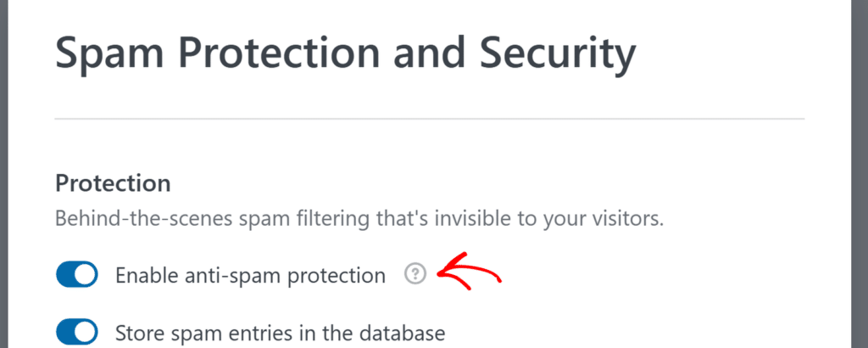Open the anti-spam protection help tooltip icon
868x348 pixels.
coord(415,274)
